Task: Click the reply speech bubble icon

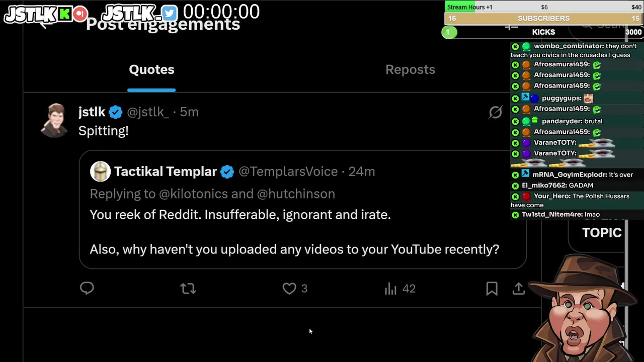Action: (x=87, y=288)
